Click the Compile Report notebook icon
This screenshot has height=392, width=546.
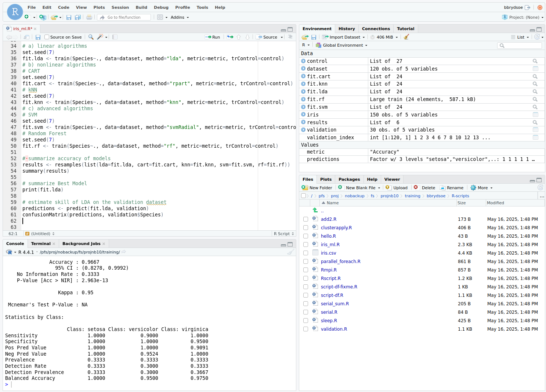115,37
